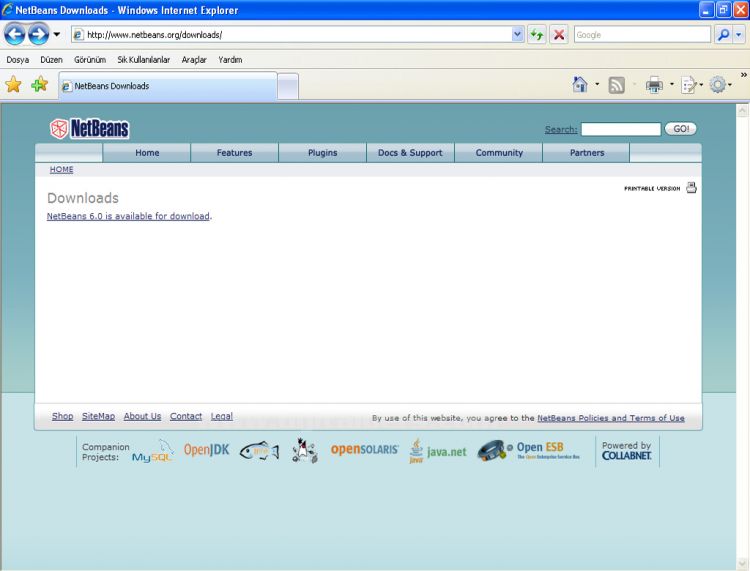
Task: Expand the address bar history dropdown
Action: 517,34
